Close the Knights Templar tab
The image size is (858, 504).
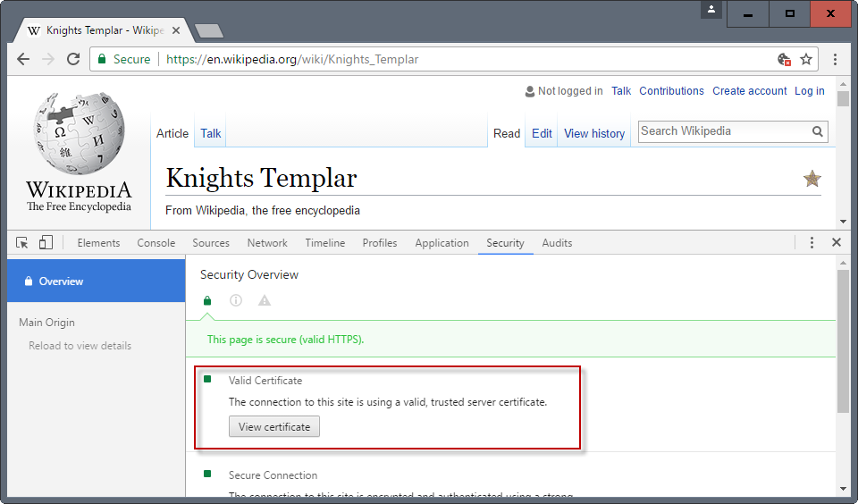pyautogui.click(x=176, y=30)
